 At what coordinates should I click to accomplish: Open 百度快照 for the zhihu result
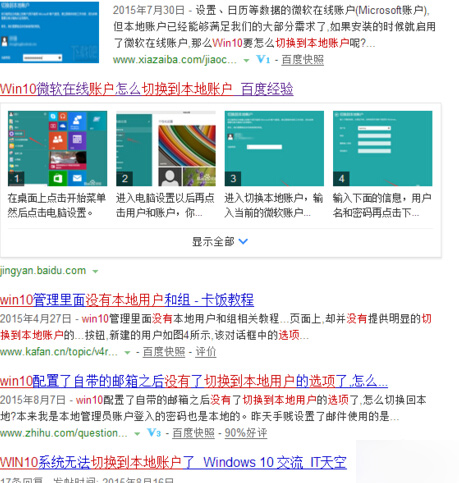(193, 433)
